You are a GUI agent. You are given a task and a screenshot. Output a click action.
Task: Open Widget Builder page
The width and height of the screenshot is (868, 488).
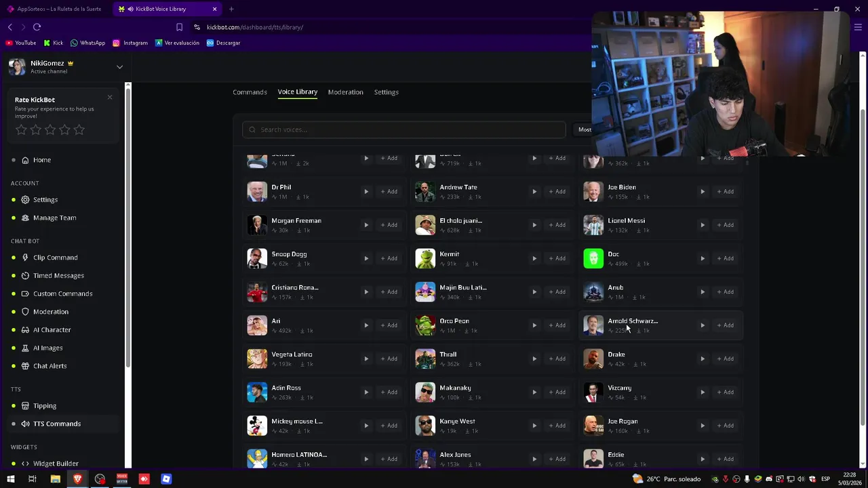coord(56,464)
